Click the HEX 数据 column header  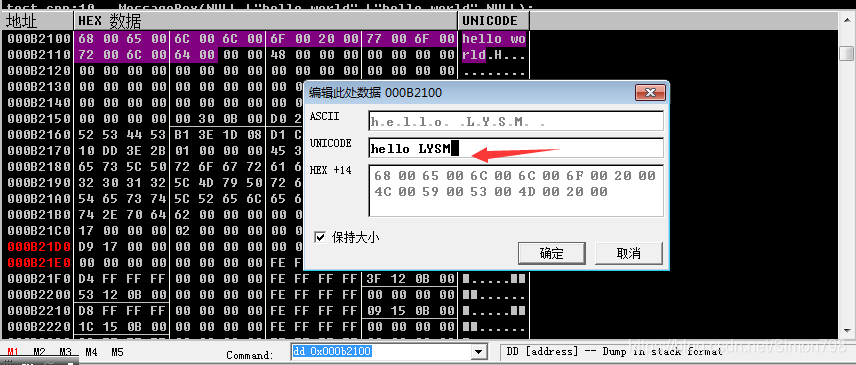click(266, 21)
